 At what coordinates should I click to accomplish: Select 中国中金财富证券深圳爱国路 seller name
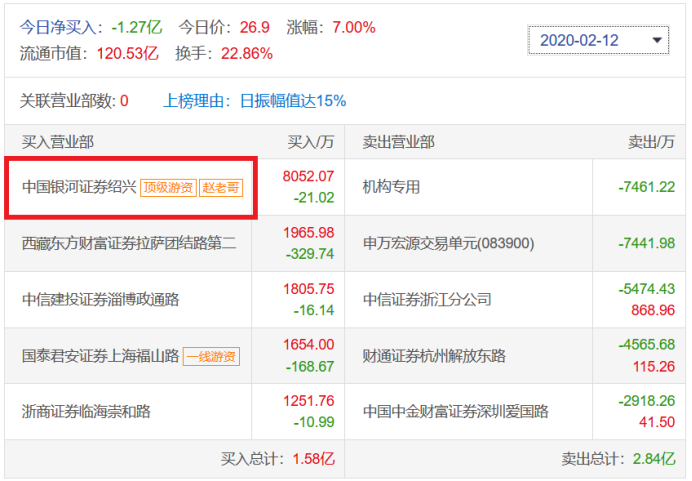pyautogui.click(x=455, y=412)
